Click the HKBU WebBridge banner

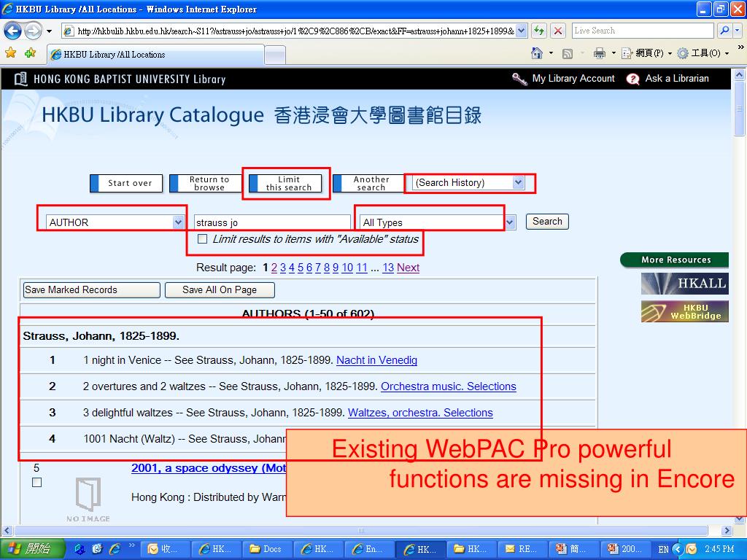(x=684, y=311)
